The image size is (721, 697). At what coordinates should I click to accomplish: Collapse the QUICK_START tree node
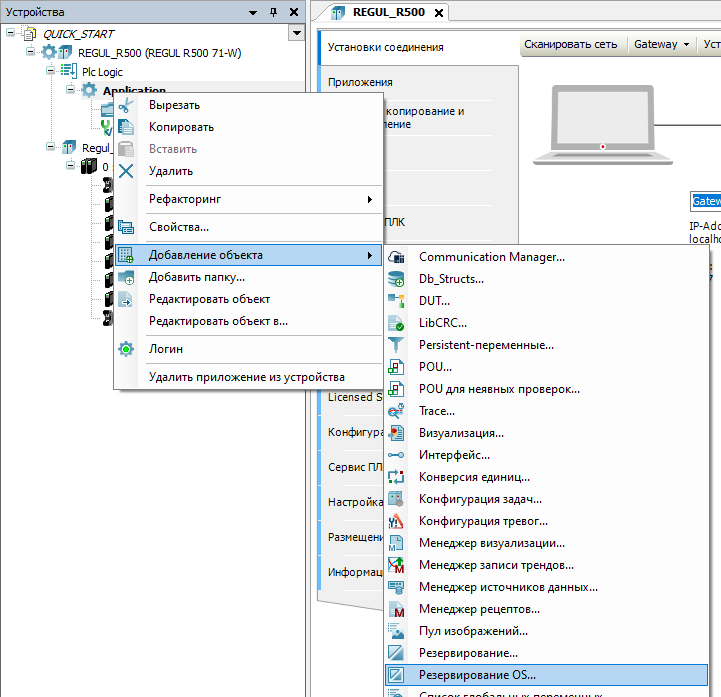click(x=11, y=34)
